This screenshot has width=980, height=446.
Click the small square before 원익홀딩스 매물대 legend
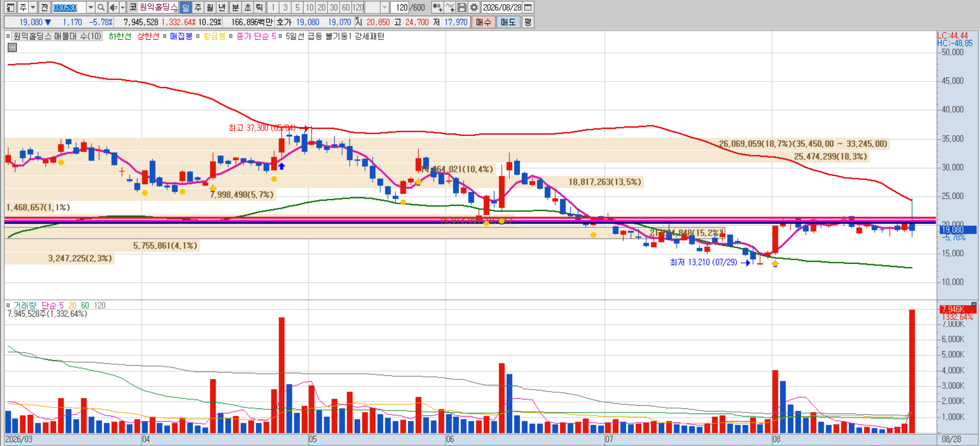pos(8,36)
